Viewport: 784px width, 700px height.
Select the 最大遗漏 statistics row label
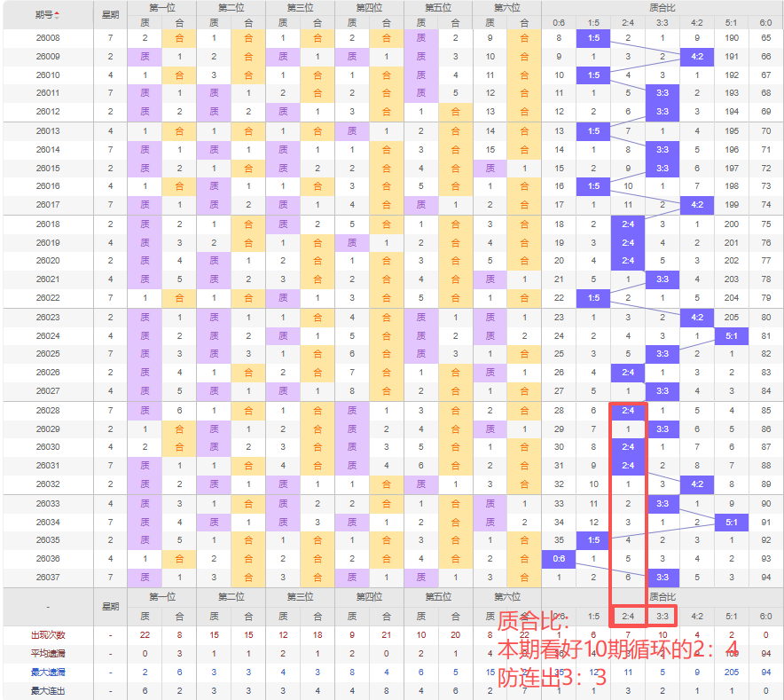point(48,672)
